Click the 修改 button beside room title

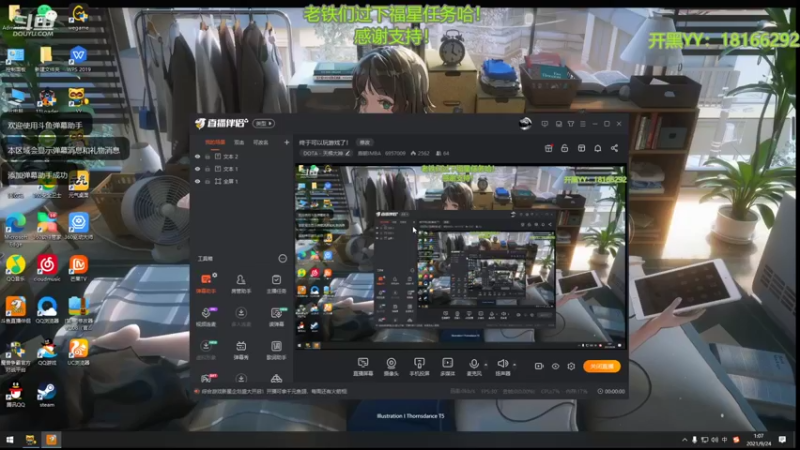(364, 142)
